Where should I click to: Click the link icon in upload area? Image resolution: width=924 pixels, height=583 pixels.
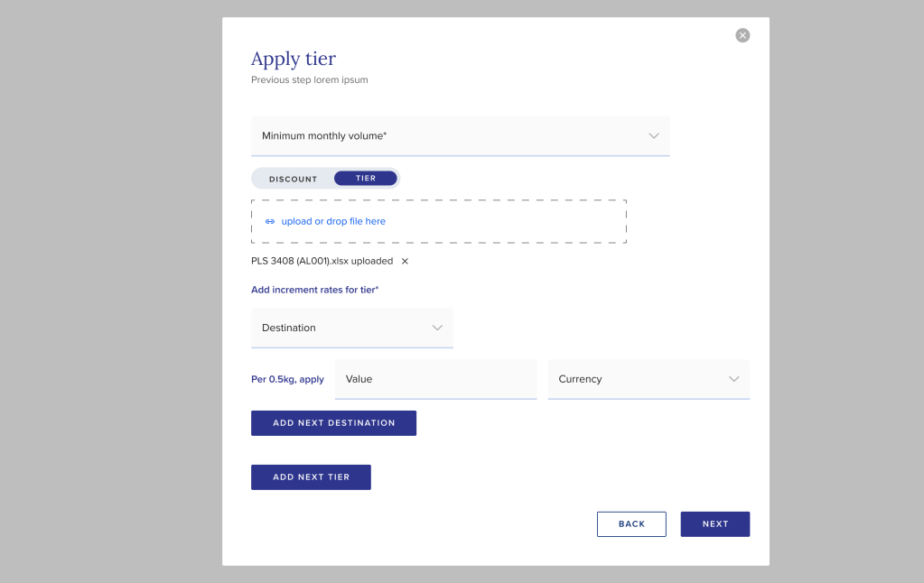tap(269, 221)
